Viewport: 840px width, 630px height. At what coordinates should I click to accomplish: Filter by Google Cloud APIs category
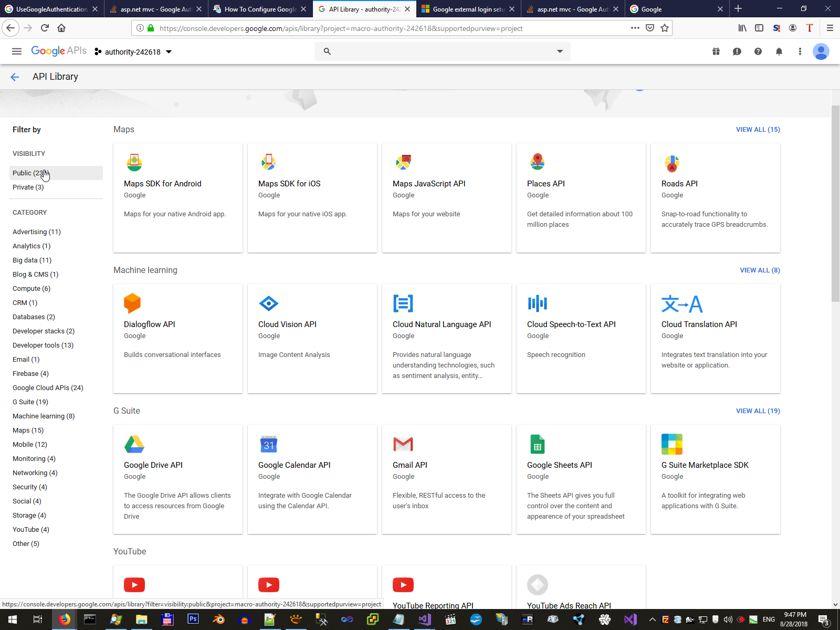click(x=48, y=388)
